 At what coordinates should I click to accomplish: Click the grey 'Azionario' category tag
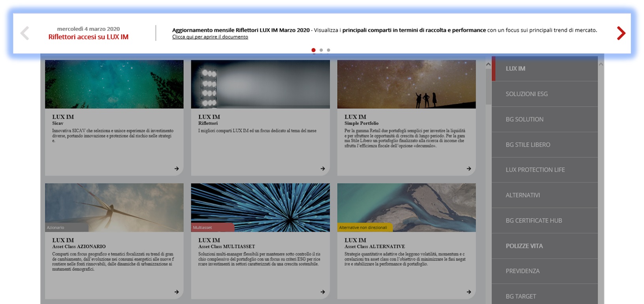pos(66,227)
